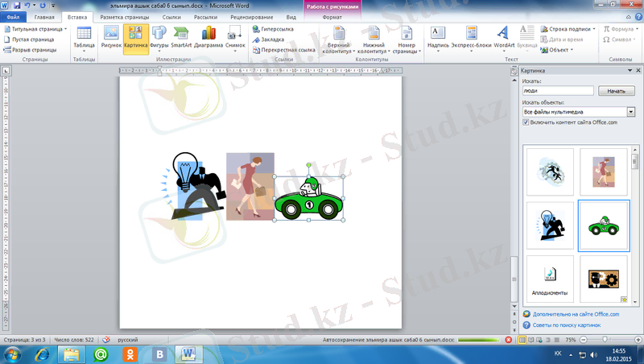Image resolution: width=644 pixels, height=364 pixels.
Task: Toggle Включить контент сайта Office.com checkbox
Action: click(526, 122)
